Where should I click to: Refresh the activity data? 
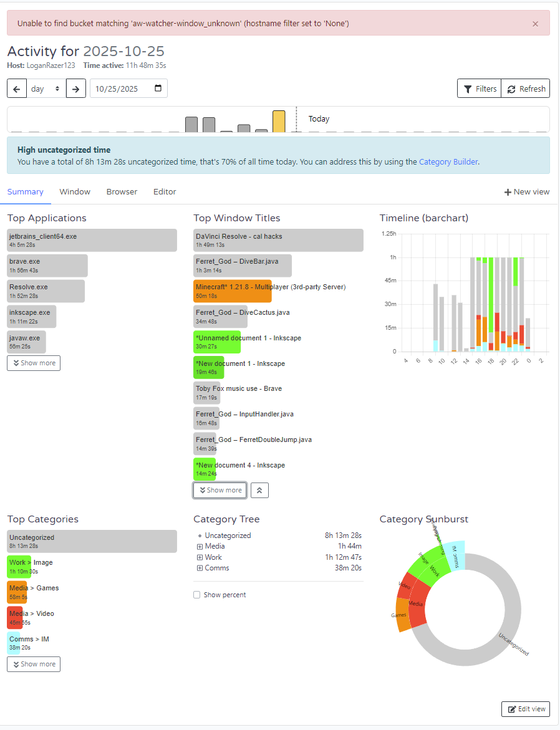click(526, 89)
